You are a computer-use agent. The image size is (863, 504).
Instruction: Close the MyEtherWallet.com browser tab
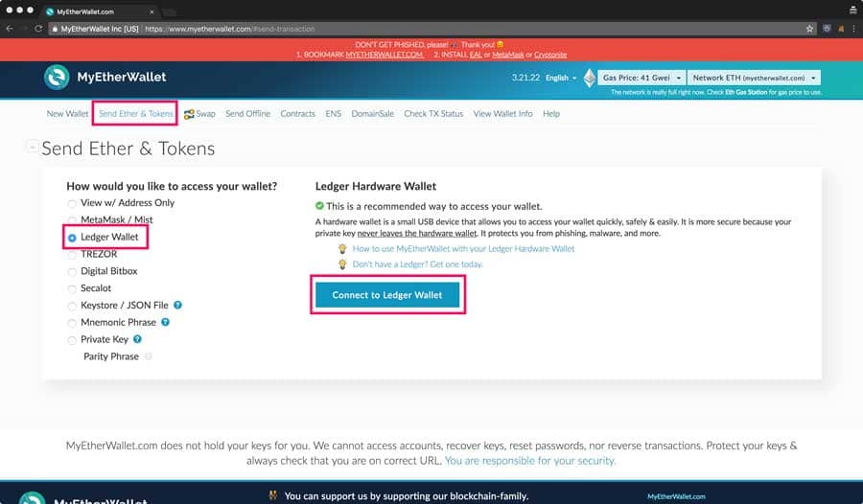[152, 11]
